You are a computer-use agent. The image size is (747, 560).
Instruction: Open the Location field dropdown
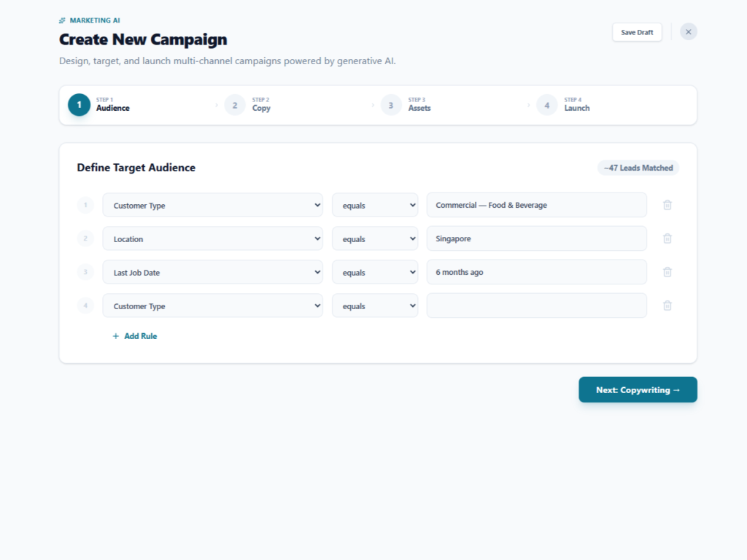pyautogui.click(x=212, y=238)
